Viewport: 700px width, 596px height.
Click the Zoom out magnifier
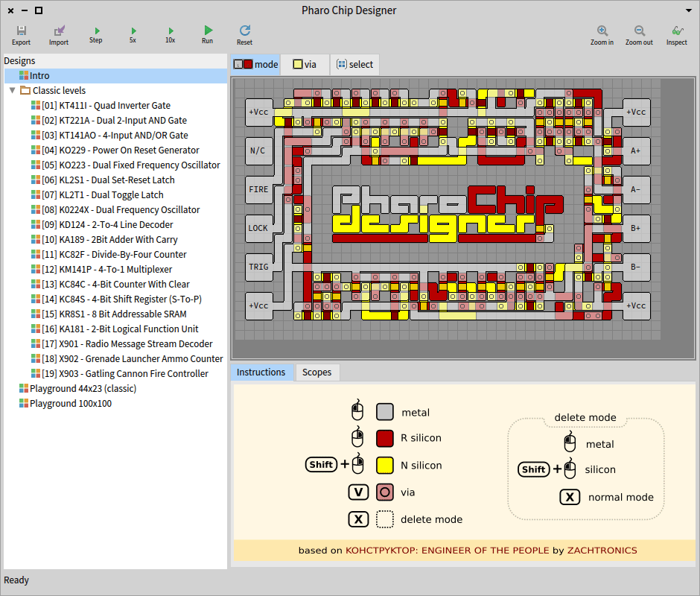(x=639, y=35)
